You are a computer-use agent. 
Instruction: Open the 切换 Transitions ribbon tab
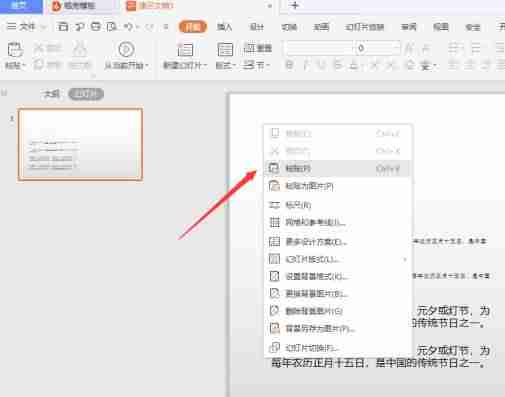(x=289, y=27)
